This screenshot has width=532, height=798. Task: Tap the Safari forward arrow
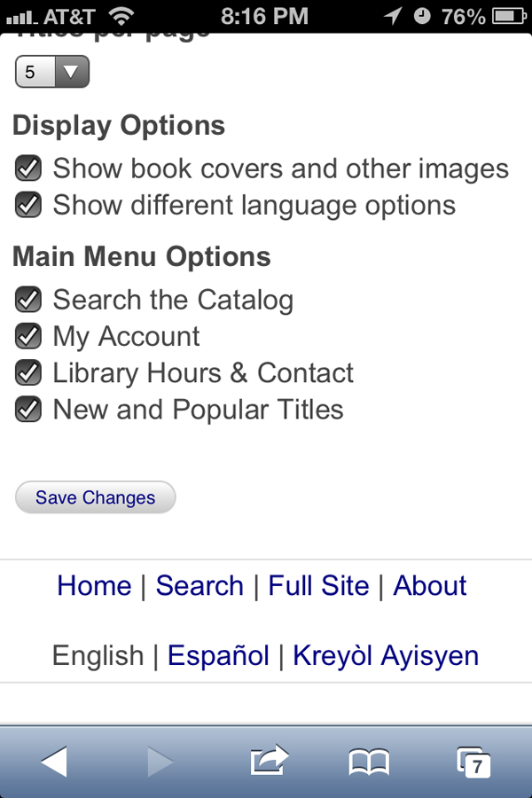(x=160, y=761)
